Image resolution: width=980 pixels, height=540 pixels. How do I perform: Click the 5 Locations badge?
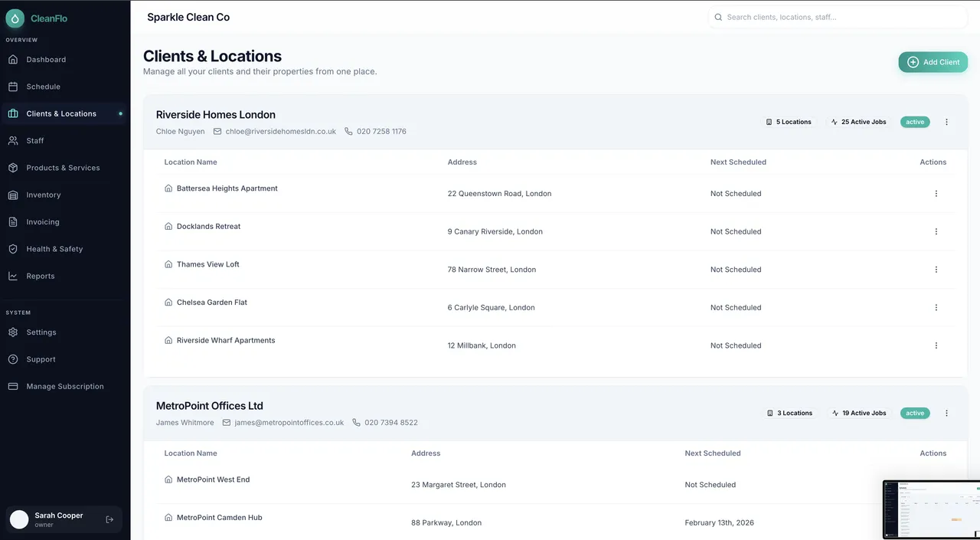789,122
